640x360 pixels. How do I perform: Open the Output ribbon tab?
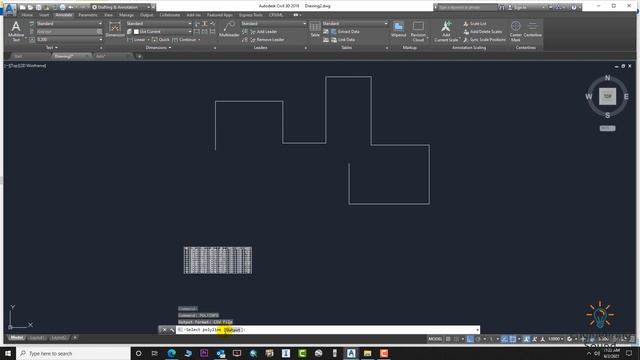147,15
